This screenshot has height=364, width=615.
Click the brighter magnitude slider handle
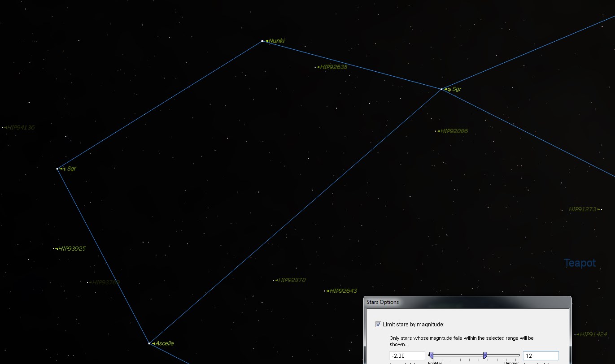431,355
